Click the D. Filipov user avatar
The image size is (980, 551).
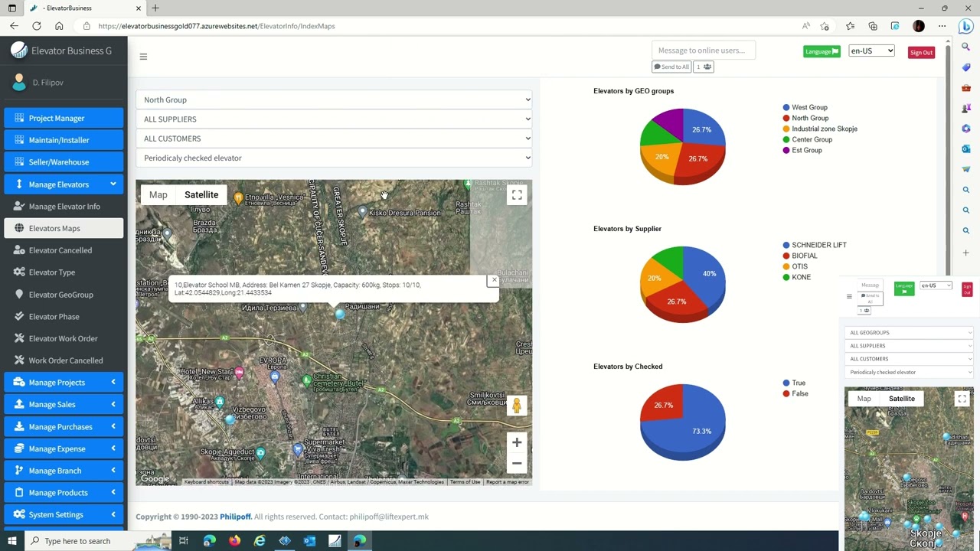19,83
